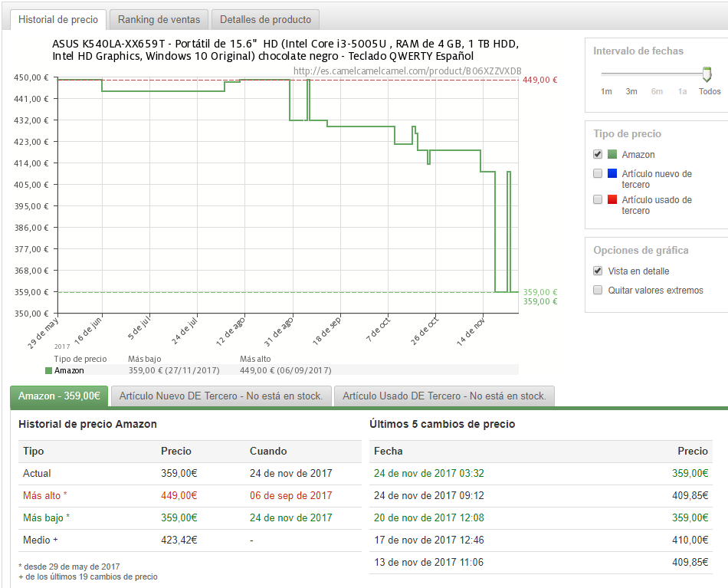Select the Actual price row value 359,00€

[179, 473]
